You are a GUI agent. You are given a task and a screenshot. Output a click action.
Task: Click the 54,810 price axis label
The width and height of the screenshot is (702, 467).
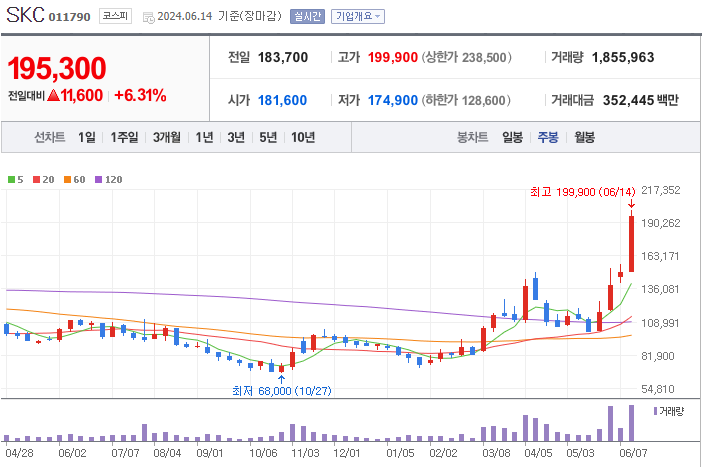tap(657, 389)
